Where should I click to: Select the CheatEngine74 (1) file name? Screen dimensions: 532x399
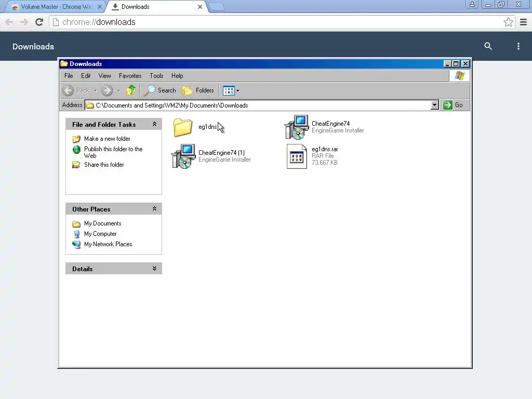(221, 153)
